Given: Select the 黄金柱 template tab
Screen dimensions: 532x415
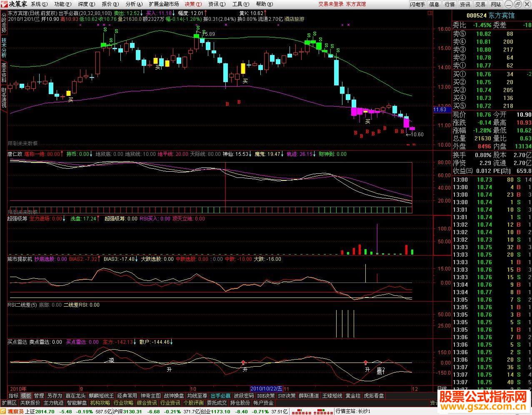Looking at the screenshot, I should tap(353, 395).
